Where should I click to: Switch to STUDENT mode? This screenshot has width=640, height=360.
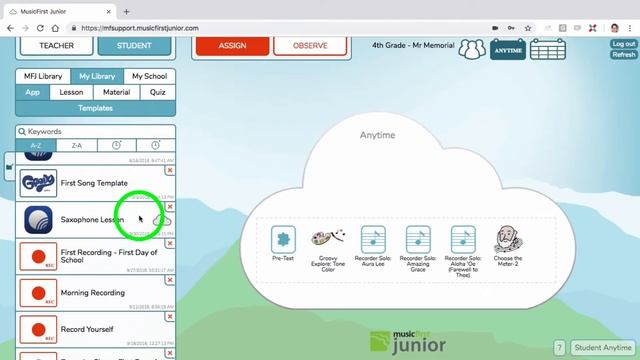click(134, 46)
